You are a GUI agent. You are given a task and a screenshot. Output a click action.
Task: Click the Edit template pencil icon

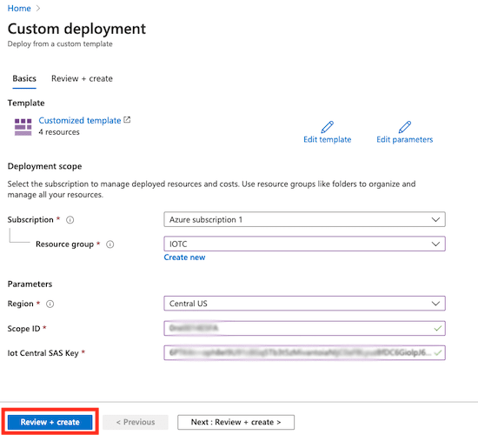(327, 127)
